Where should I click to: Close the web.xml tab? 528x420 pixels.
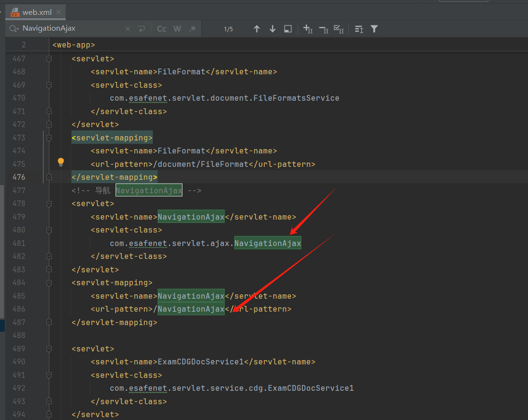click(59, 12)
